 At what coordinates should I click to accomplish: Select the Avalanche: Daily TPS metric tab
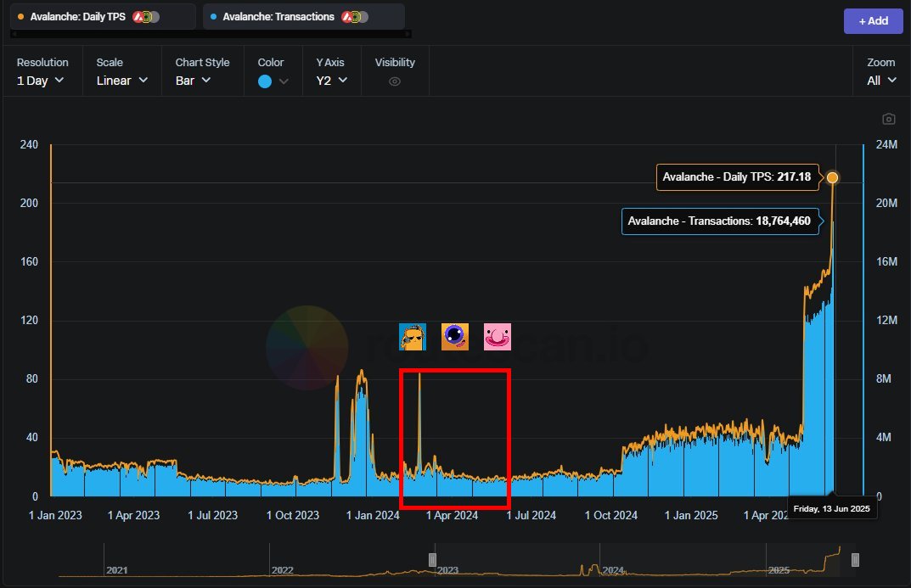103,17
